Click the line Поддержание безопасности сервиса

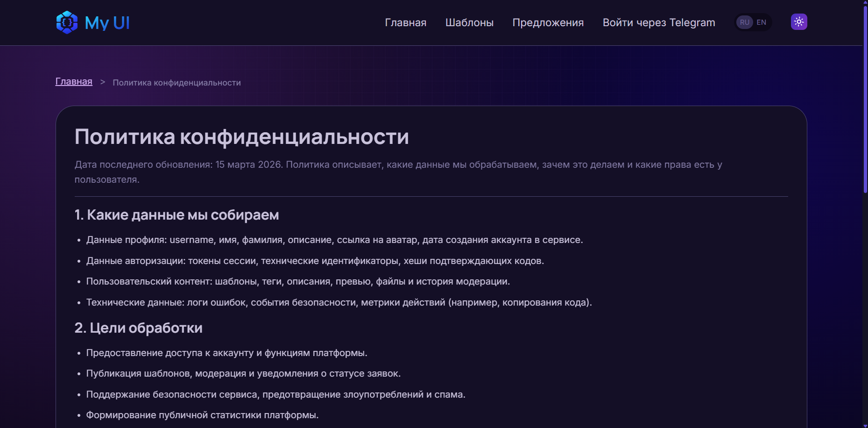pyautogui.click(x=276, y=394)
